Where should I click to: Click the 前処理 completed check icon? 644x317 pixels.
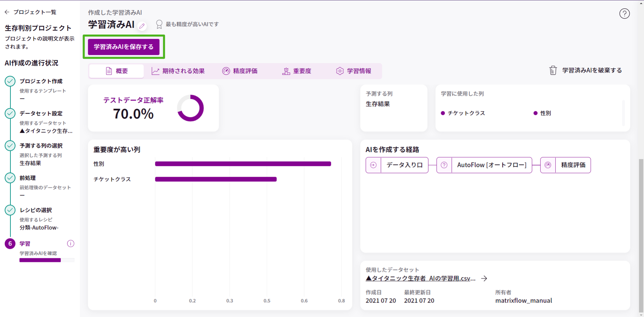click(10, 178)
